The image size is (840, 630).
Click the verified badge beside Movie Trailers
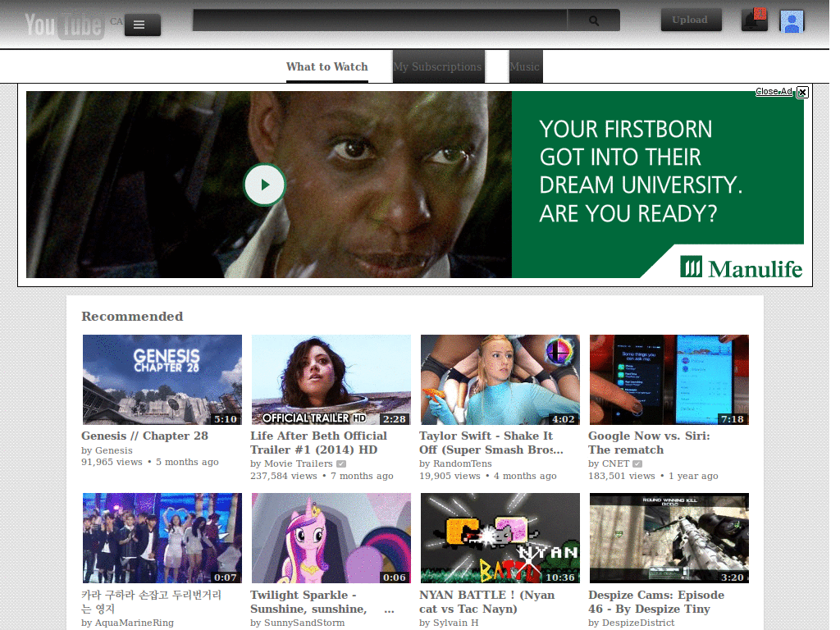point(341,464)
